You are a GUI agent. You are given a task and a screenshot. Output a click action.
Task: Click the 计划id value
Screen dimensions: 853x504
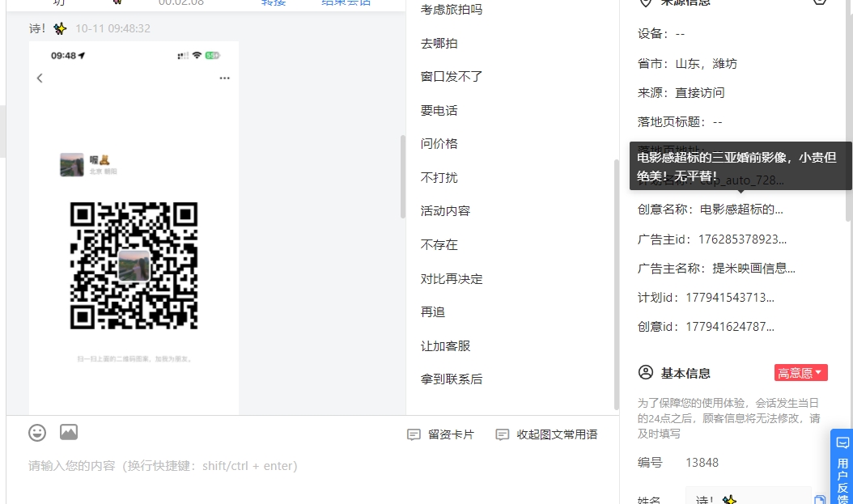(x=729, y=298)
